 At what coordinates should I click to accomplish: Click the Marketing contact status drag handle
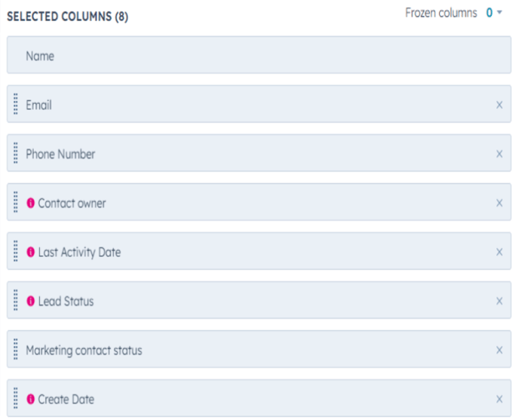click(x=16, y=350)
